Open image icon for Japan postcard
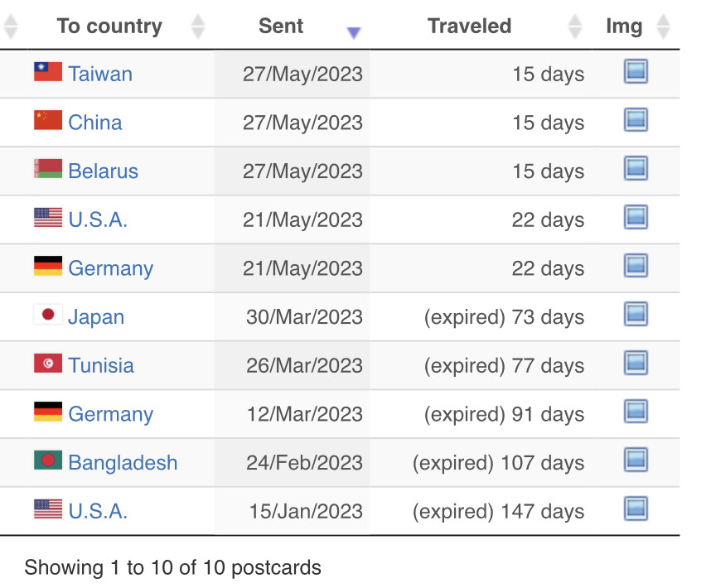Viewport: 711px width, 588px height. tap(636, 315)
